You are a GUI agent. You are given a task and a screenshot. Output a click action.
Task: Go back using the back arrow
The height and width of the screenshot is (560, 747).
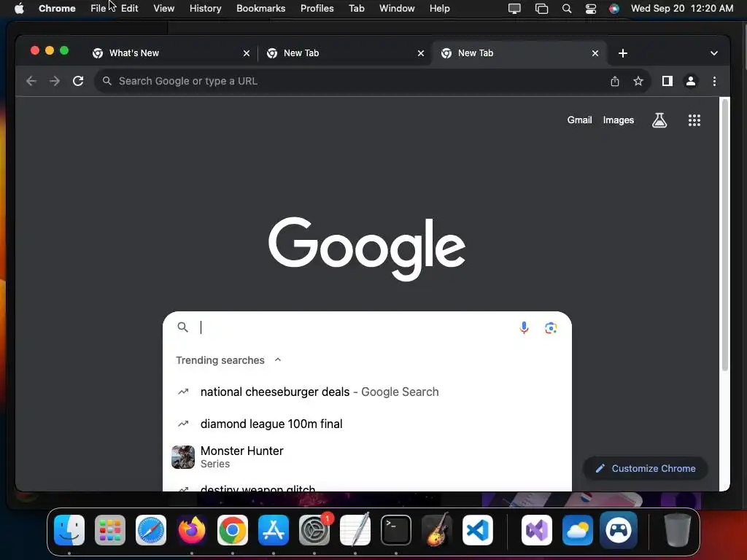[x=31, y=81]
